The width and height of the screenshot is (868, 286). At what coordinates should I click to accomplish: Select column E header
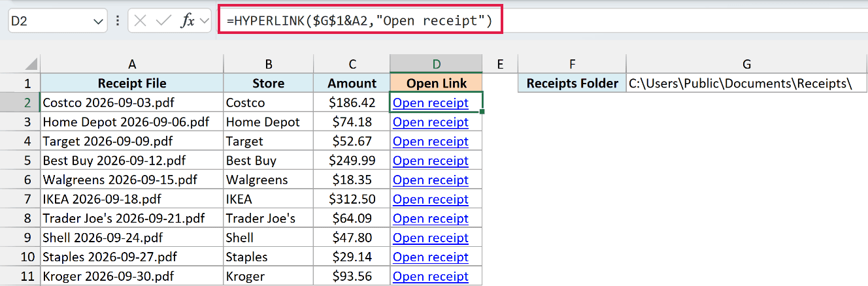pyautogui.click(x=500, y=64)
